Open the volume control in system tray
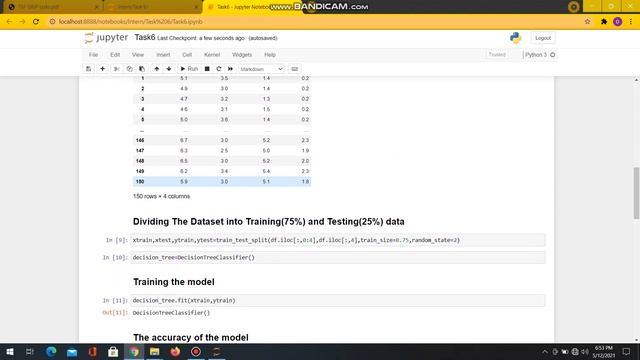This screenshot has width=640, height=360. [x=585, y=351]
